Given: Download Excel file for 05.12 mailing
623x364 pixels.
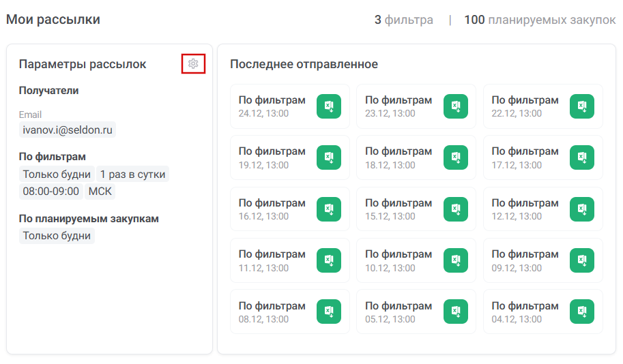Looking at the screenshot, I should pyautogui.click(x=456, y=312).
